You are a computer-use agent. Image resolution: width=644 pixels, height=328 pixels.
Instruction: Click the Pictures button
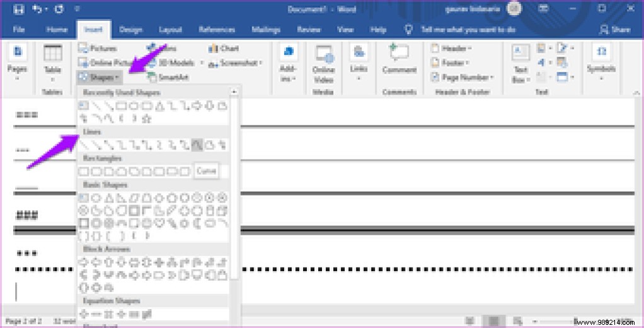[x=98, y=49]
